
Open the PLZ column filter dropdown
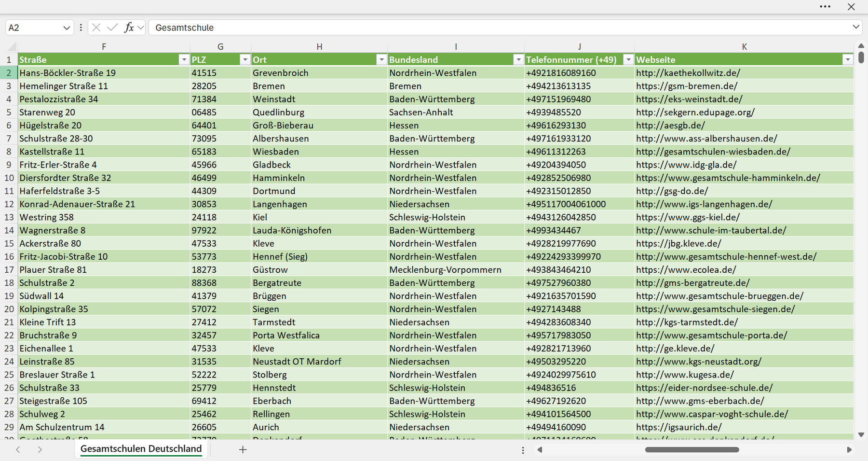245,59
